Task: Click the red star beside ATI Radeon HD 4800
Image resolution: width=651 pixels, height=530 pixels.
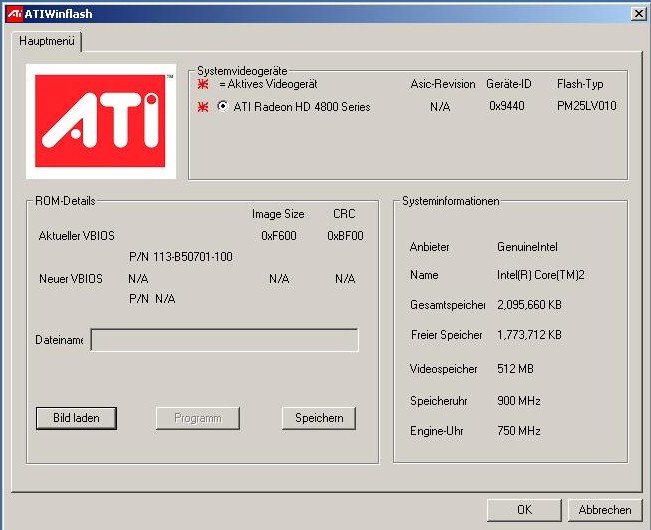Action: 203,107
